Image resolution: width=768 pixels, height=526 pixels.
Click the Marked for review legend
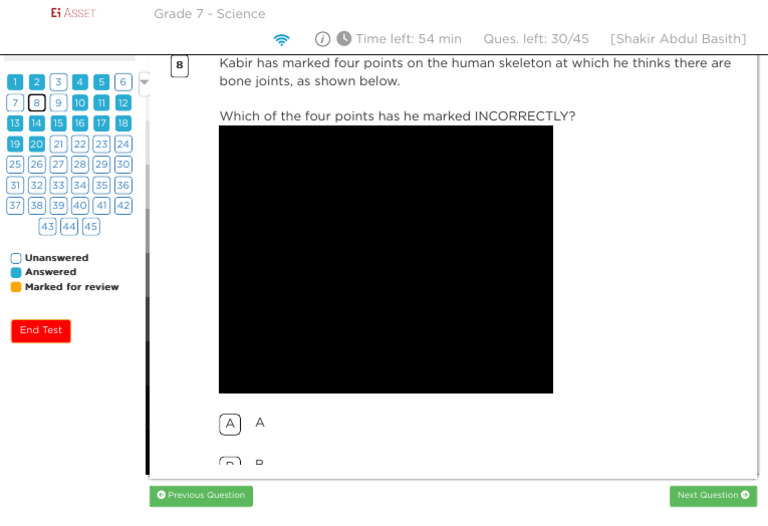(x=72, y=287)
